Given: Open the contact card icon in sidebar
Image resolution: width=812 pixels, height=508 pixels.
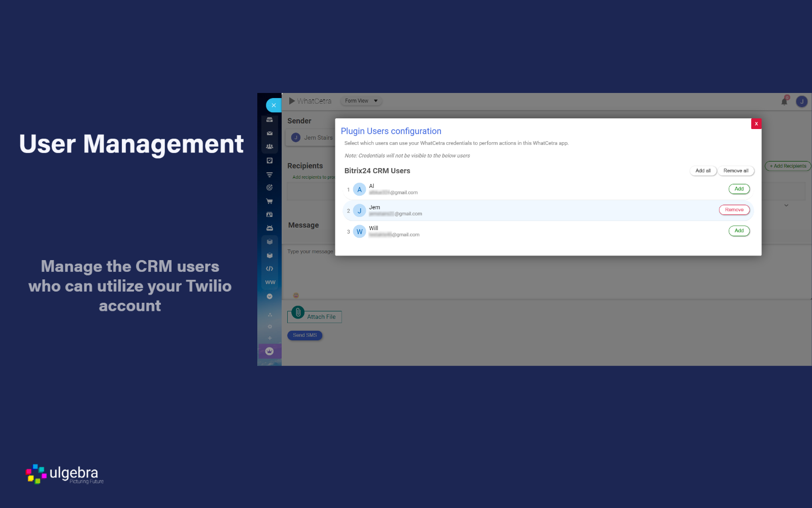Looking at the screenshot, I should 269,214.
